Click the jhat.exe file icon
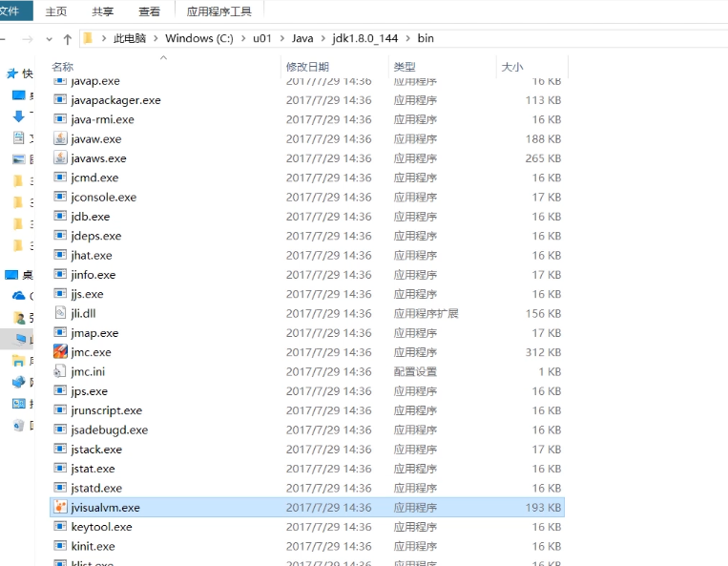This screenshot has width=728, height=566. click(60, 255)
